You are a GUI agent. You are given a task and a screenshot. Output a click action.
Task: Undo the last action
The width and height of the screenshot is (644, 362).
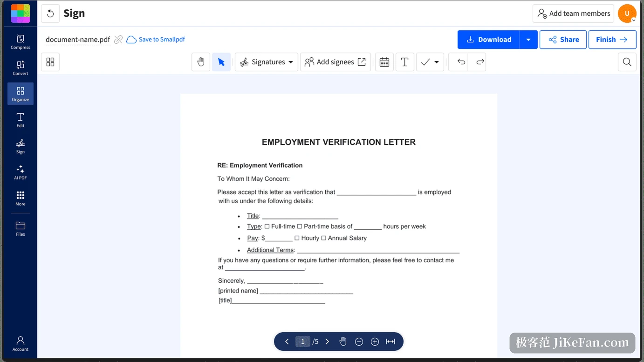[461, 62]
